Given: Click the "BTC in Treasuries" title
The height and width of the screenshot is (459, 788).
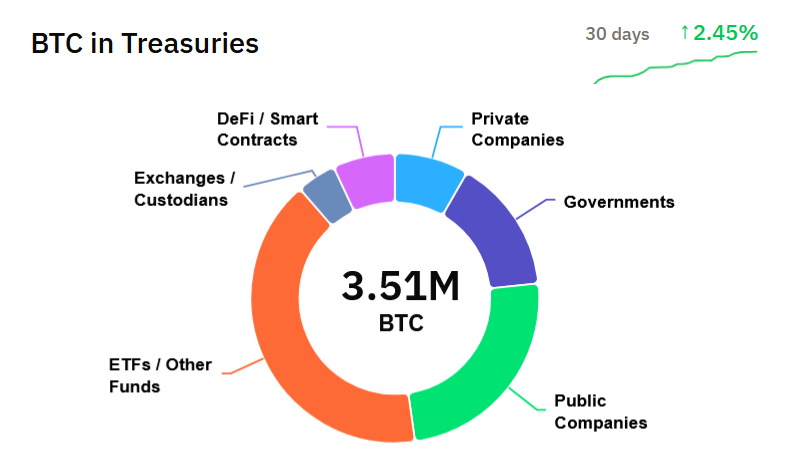Looking at the screenshot, I should 145,44.
